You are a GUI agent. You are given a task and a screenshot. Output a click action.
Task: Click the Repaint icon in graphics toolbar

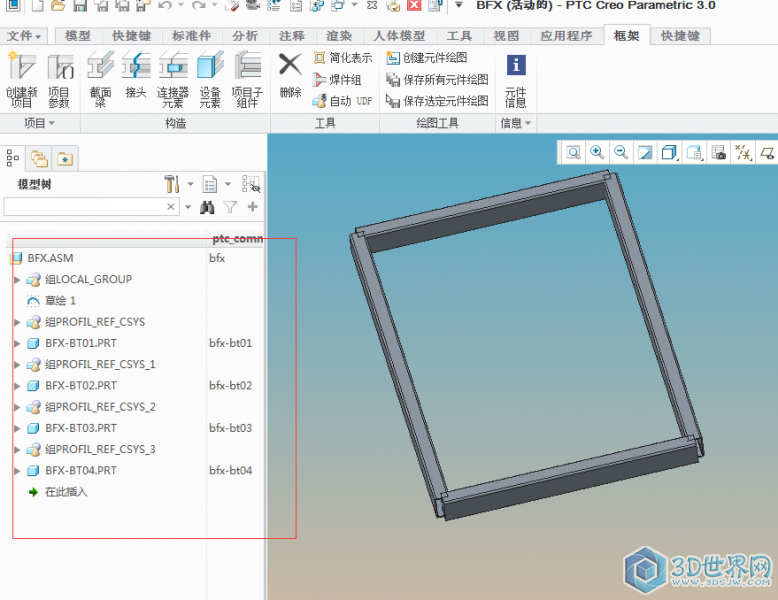645,152
